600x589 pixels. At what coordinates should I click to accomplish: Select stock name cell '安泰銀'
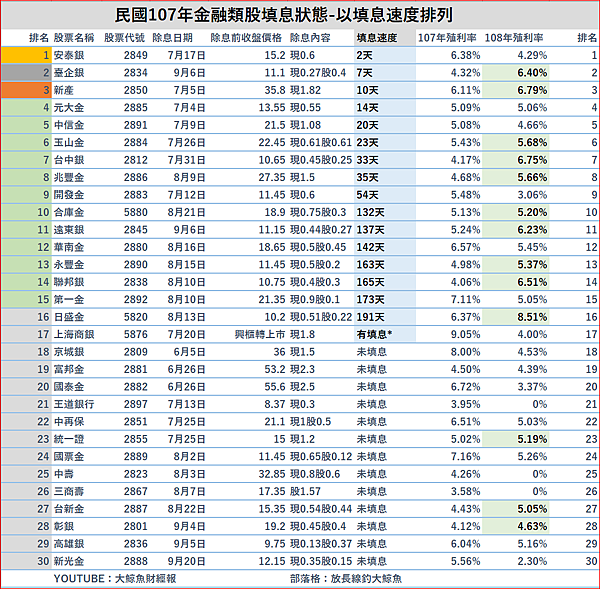coord(69,55)
